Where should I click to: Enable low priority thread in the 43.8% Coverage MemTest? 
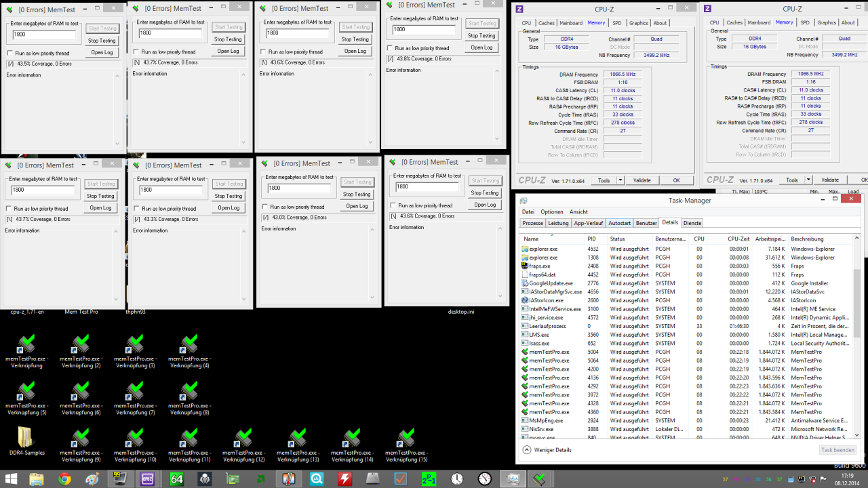390,48
